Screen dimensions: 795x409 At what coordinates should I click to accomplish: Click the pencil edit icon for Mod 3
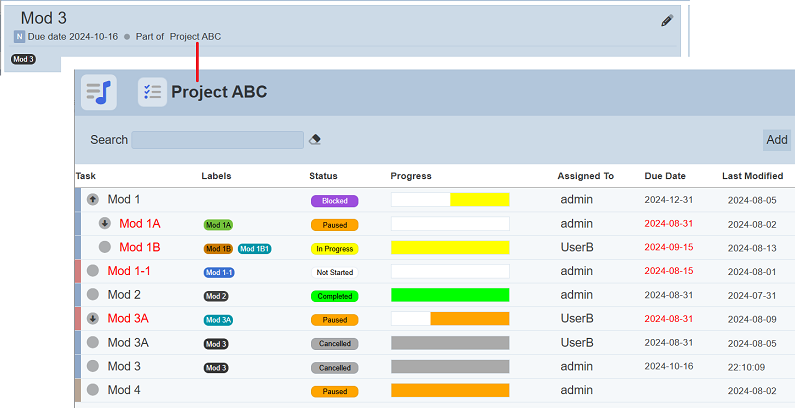pos(667,20)
